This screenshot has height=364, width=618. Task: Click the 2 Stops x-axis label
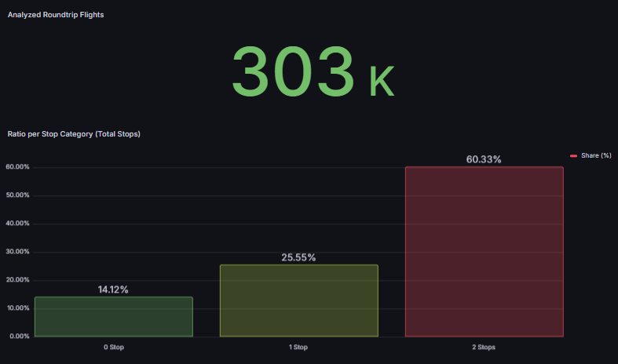point(484,347)
